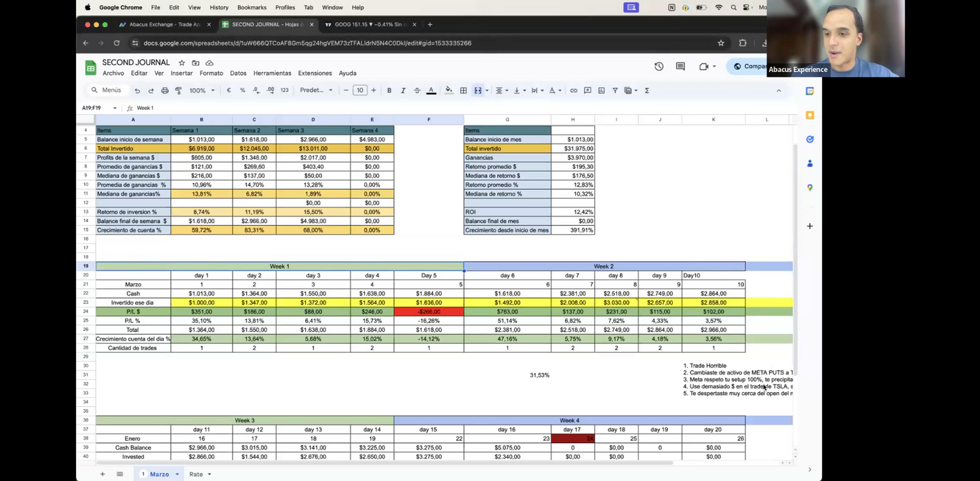Image resolution: width=980 pixels, height=481 pixels.
Task: Click the insert chart icon
Action: click(x=602, y=90)
